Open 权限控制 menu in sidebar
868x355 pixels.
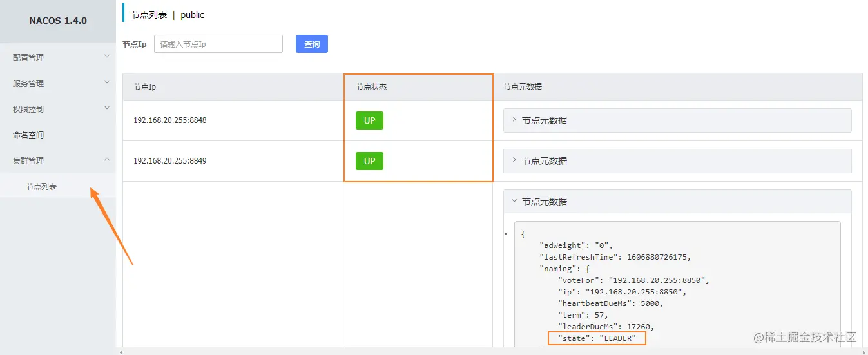point(58,109)
